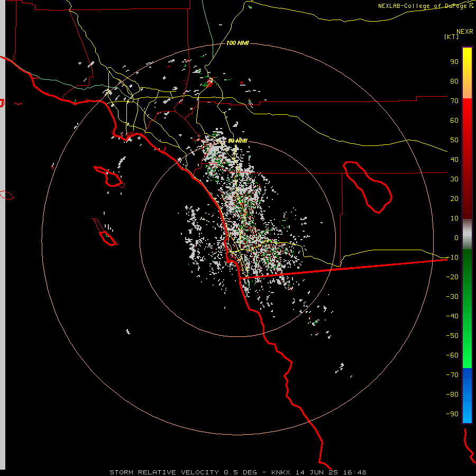Click the 20 value on the velocity scale
The height and width of the screenshot is (476, 476).
coord(454,198)
